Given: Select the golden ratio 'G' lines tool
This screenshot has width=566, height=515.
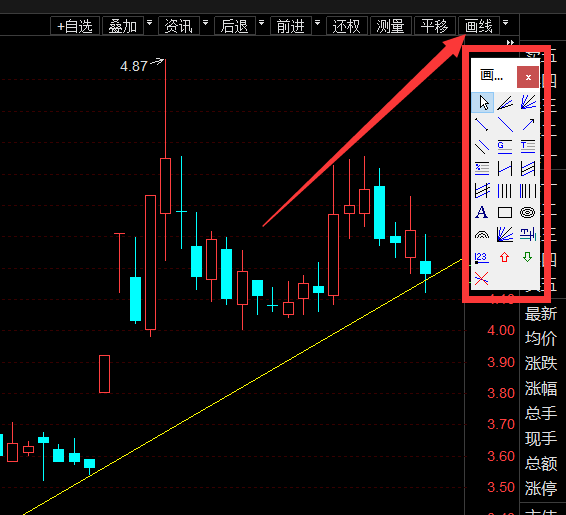Looking at the screenshot, I should (505, 146).
